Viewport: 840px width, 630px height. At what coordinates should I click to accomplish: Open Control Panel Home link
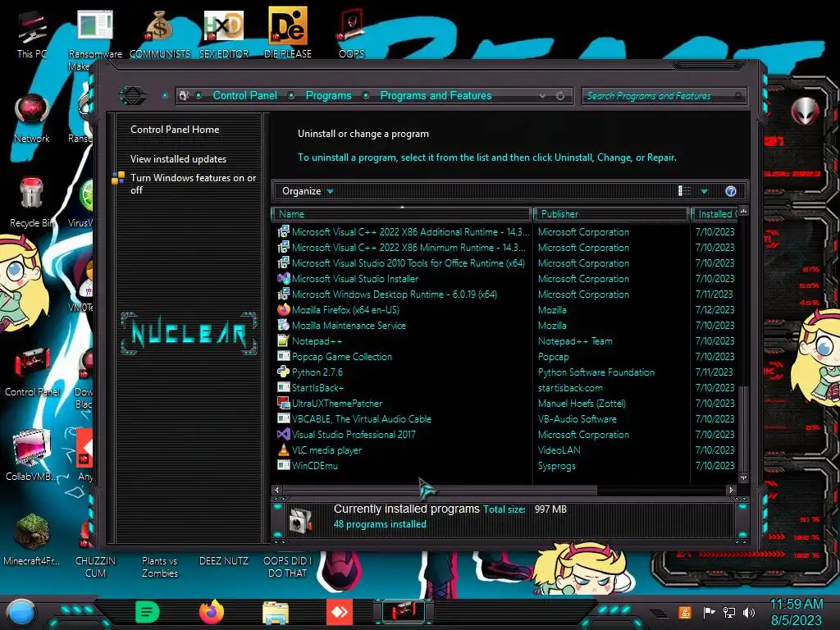pyautogui.click(x=175, y=130)
